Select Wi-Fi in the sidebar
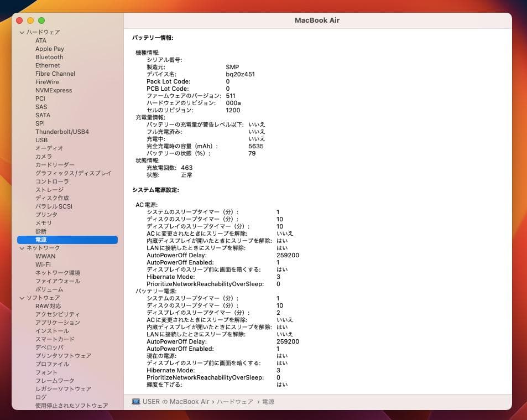Screen dimensions: 527x420 [x=43, y=265]
